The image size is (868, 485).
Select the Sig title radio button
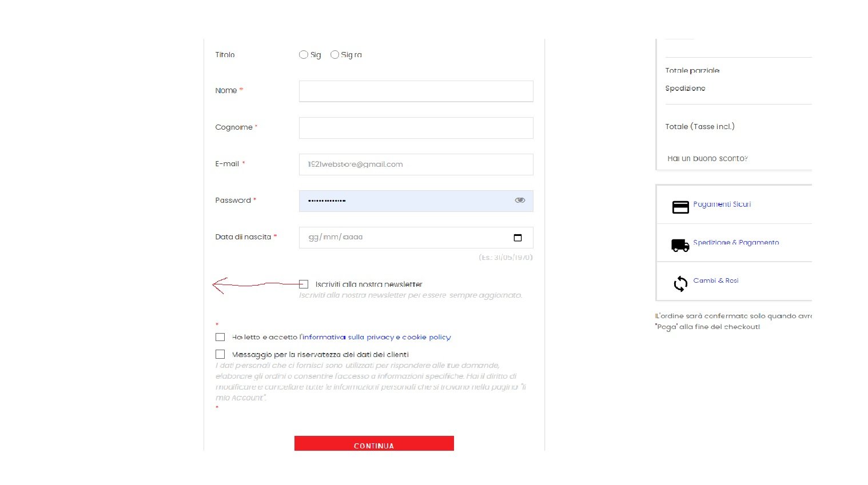[304, 55]
